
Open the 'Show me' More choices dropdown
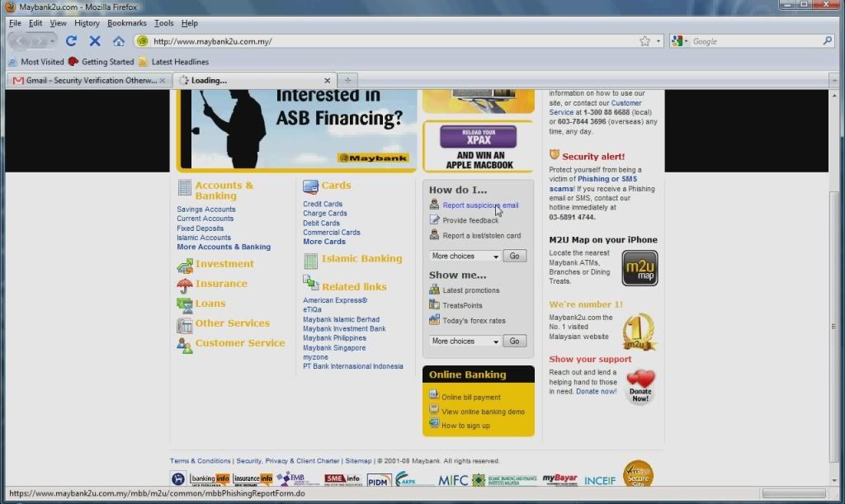pyautogui.click(x=465, y=341)
